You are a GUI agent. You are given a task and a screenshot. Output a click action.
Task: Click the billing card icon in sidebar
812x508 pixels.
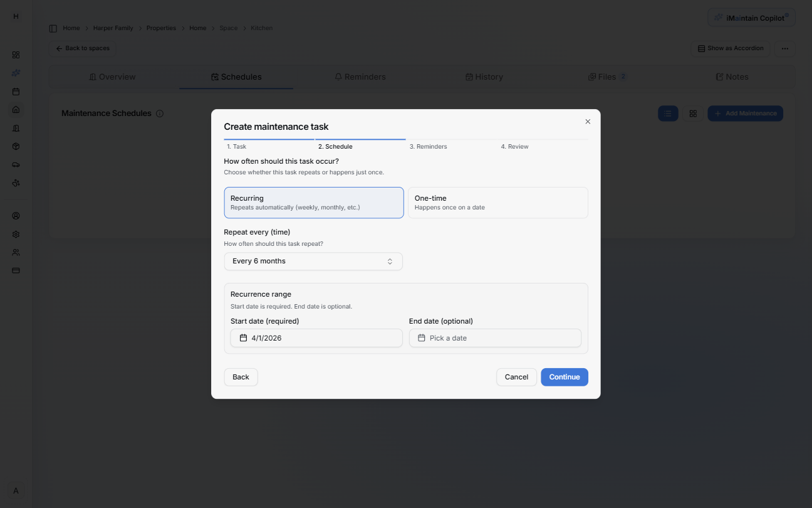pyautogui.click(x=16, y=270)
